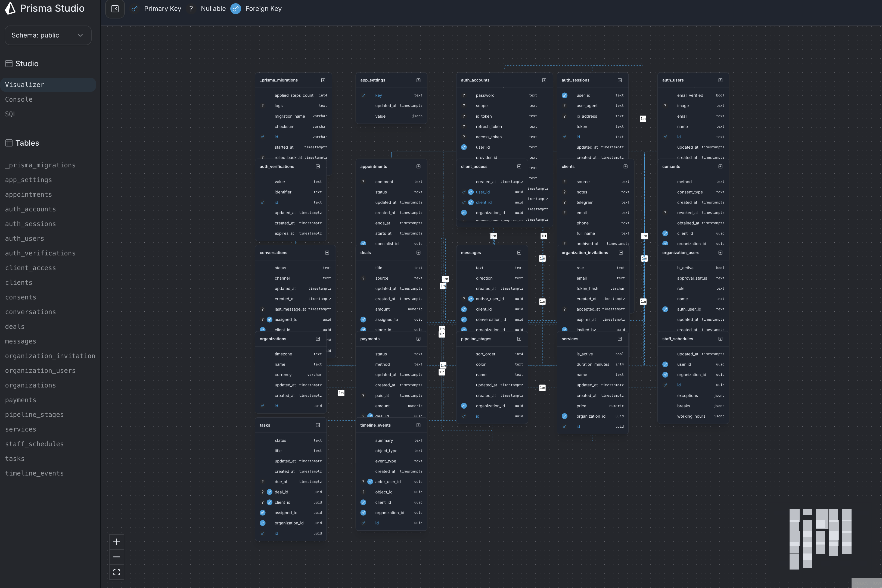Open timeline_events table via its header icon
This screenshot has width=882, height=588.
[x=418, y=425]
